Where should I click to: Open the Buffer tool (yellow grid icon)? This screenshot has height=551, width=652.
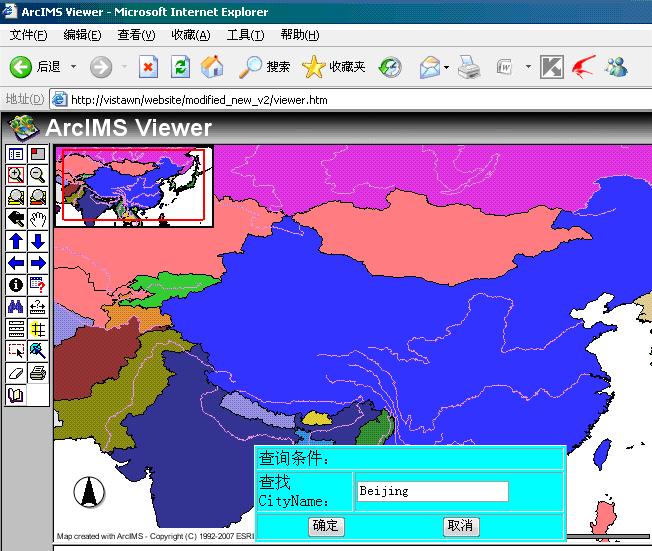coord(38,329)
